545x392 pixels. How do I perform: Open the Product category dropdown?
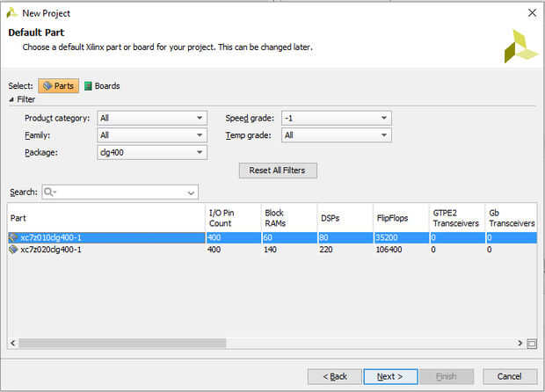(152, 118)
